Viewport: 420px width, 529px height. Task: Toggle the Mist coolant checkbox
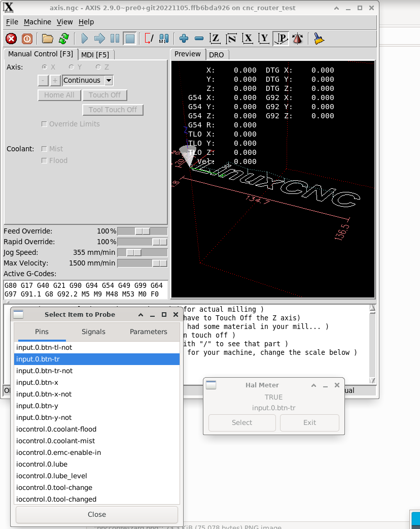44,149
